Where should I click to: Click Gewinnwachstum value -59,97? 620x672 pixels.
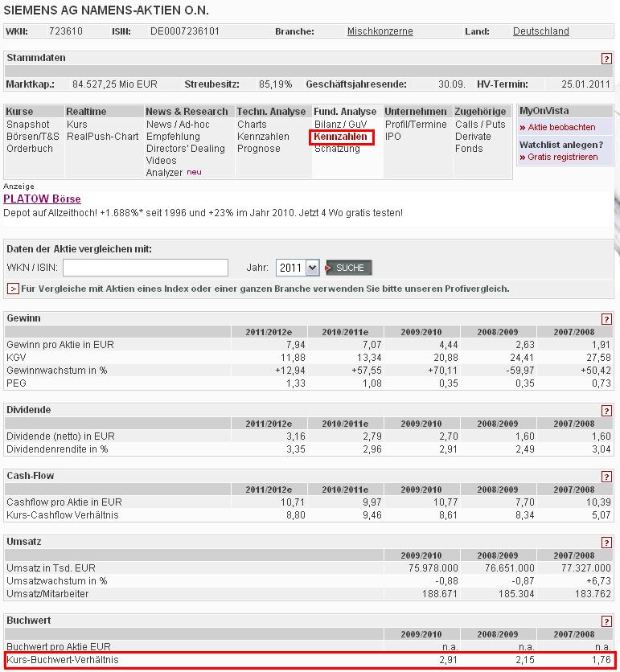pyautogui.click(x=520, y=371)
